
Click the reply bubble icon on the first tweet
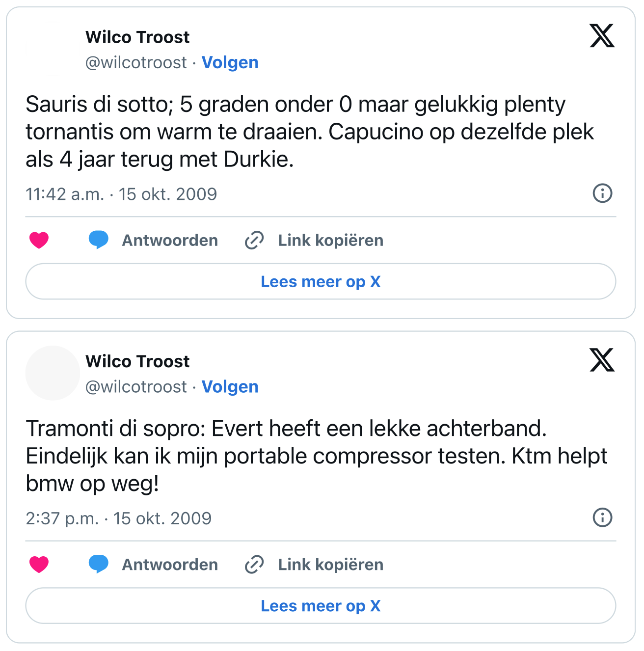[x=99, y=240]
